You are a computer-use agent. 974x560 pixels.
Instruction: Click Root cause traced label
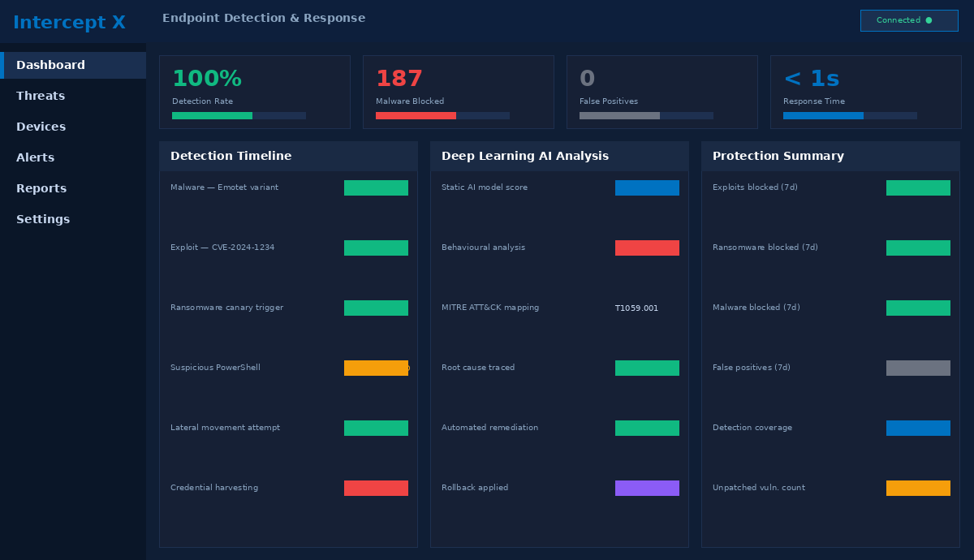click(478, 368)
